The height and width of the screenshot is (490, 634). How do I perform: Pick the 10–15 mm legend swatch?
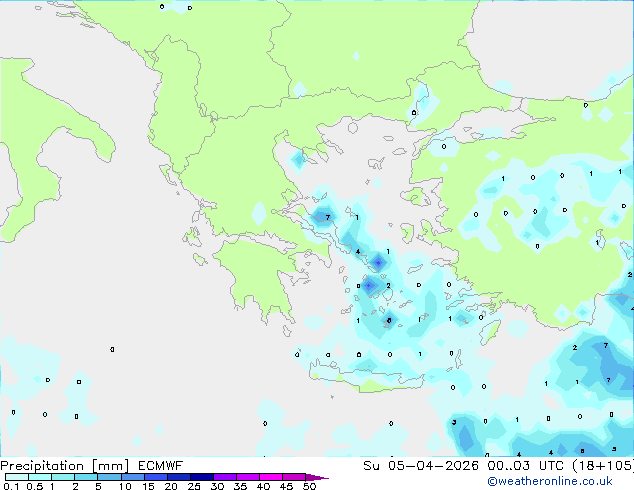tap(133, 477)
